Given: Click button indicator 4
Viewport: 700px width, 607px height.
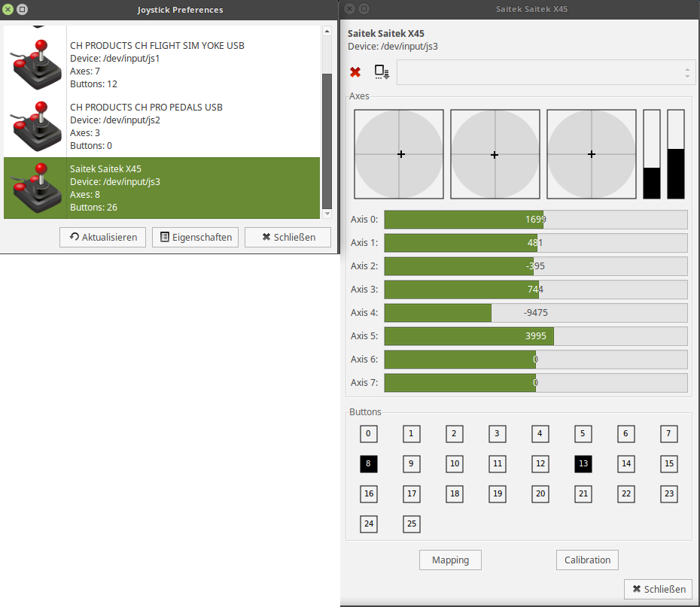Looking at the screenshot, I should (x=540, y=433).
